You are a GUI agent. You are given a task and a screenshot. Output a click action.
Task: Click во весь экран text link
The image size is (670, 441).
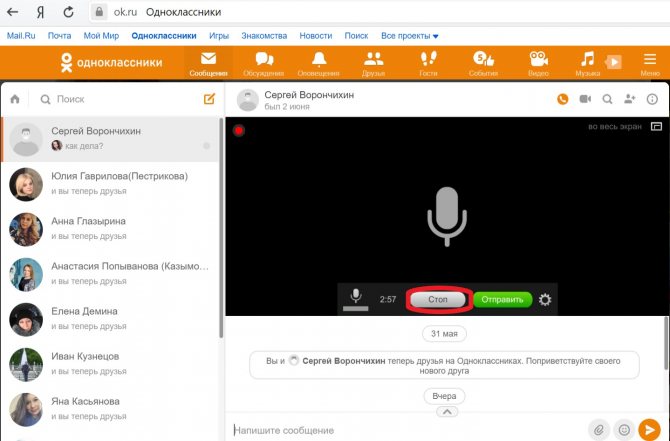pyautogui.click(x=615, y=126)
